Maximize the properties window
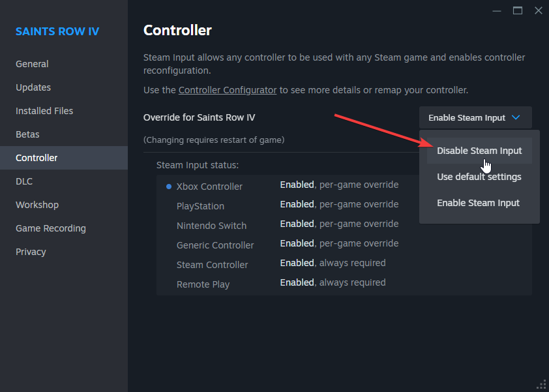This screenshot has width=549, height=392. [518, 11]
